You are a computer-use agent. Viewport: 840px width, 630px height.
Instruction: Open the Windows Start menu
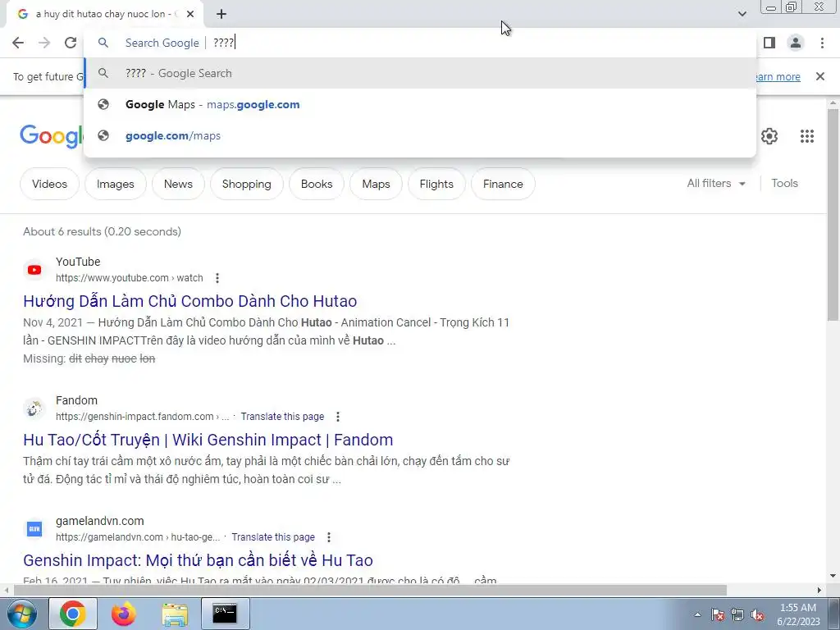[21, 614]
